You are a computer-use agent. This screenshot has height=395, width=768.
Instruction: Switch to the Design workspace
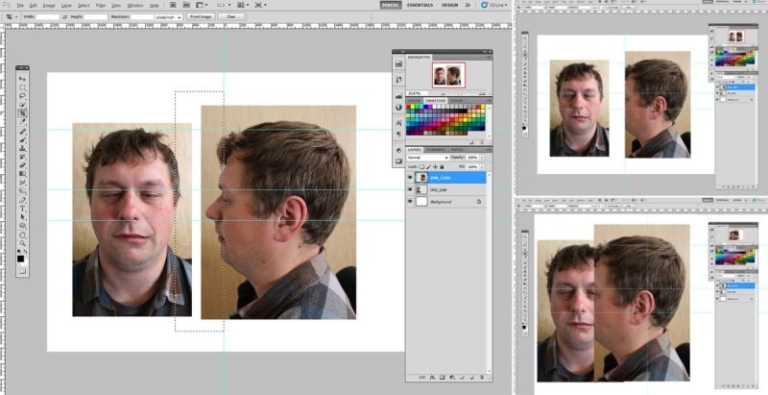[x=450, y=5]
